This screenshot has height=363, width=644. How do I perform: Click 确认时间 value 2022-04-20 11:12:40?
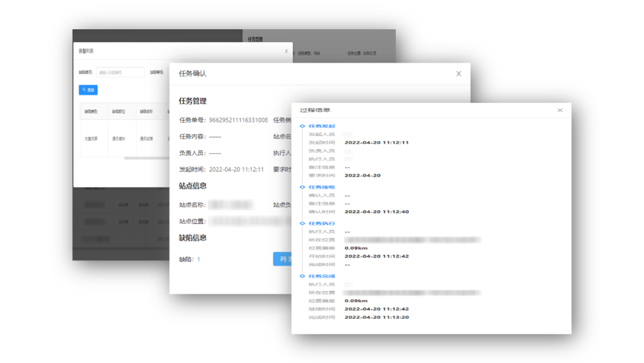[x=377, y=212]
